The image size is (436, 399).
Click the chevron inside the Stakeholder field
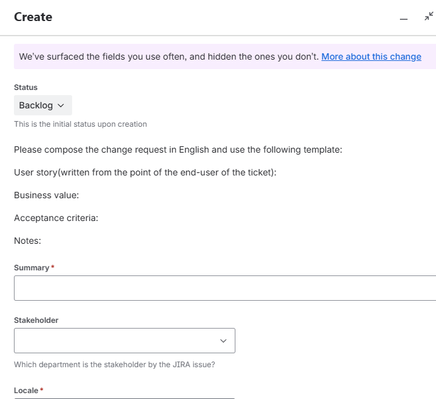point(223,341)
